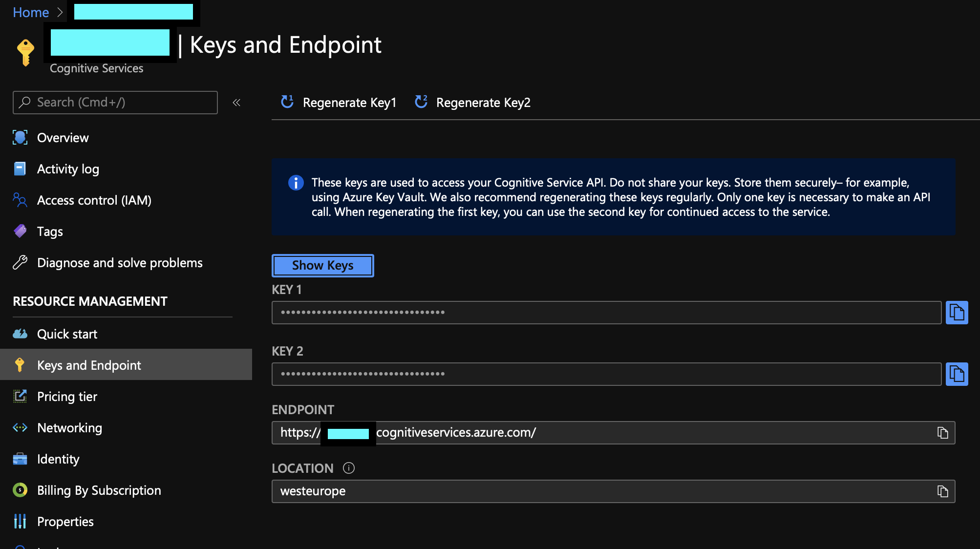Click the Show Keys button

pos(323,265)
